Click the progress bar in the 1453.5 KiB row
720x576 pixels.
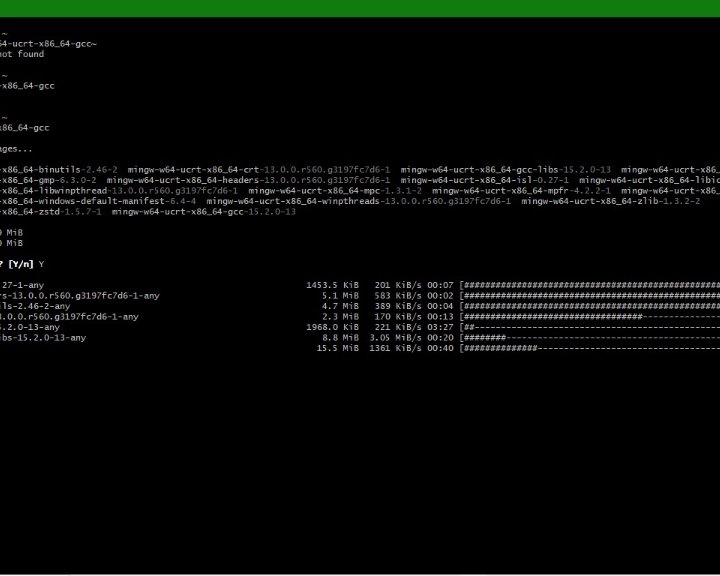pos(590,286)
